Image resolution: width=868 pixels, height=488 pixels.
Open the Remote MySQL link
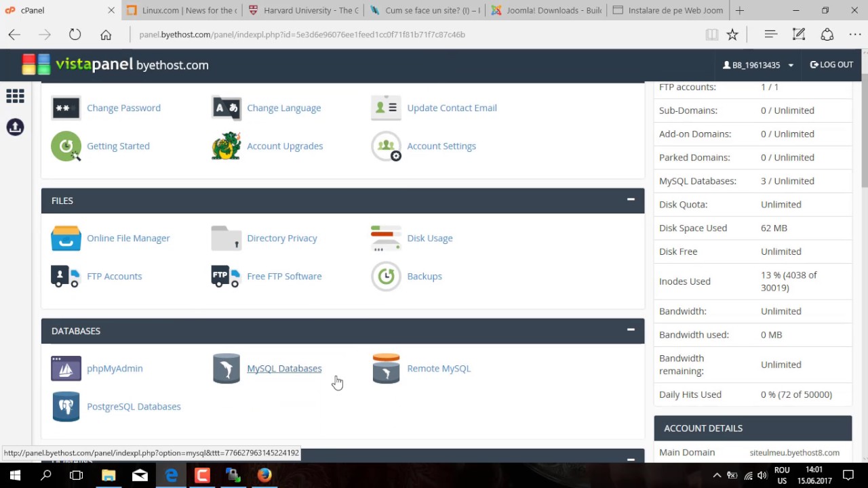click(x=439, y=368)
